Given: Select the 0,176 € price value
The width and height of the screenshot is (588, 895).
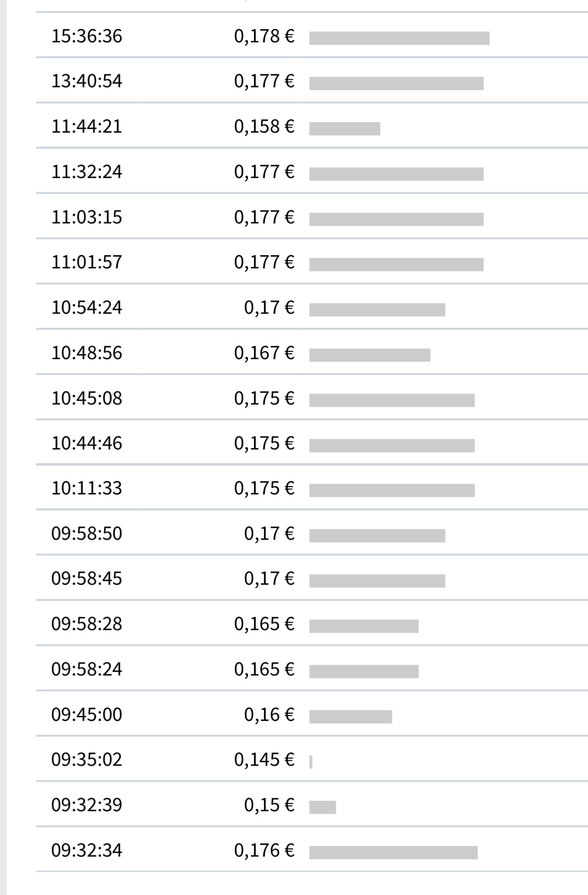Looking at the screenshot, I should [x=264, y=850].
